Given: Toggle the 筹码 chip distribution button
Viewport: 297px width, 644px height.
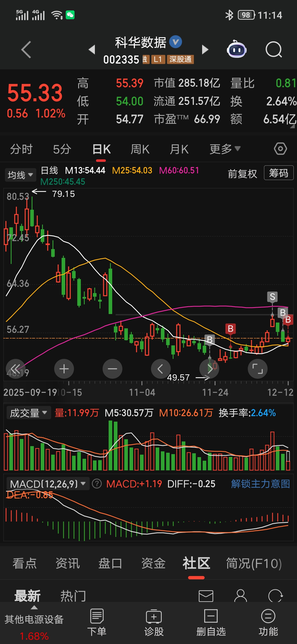Looking at the screenshot, I should click(279, 173).
